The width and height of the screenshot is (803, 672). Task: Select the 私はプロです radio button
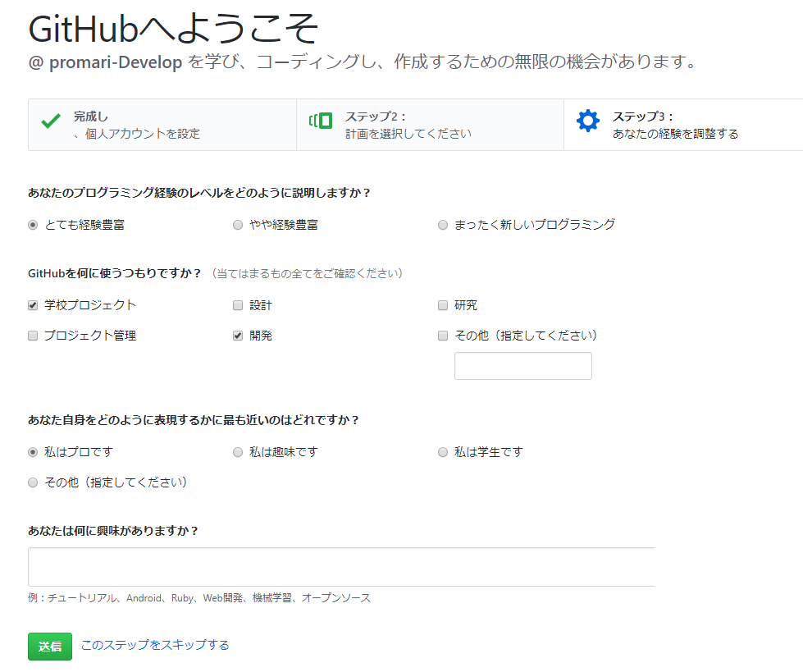[33, 452]
